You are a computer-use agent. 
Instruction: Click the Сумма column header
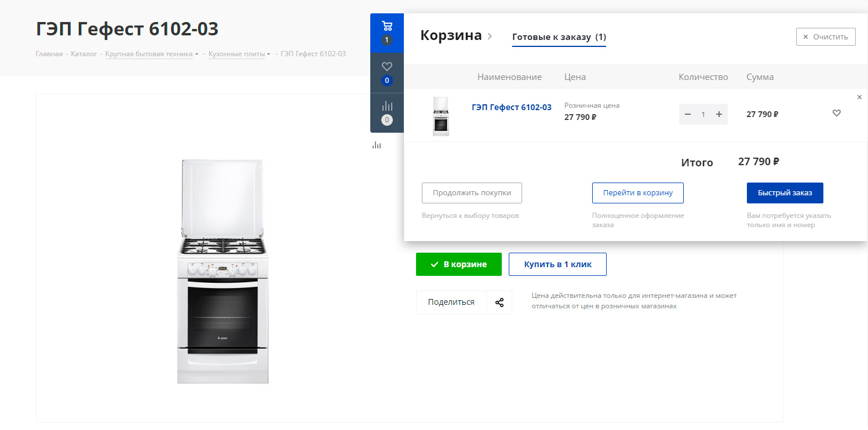760,77
